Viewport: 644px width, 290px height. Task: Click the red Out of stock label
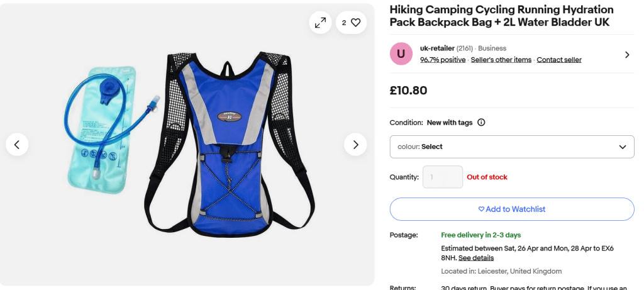point(487,177)
